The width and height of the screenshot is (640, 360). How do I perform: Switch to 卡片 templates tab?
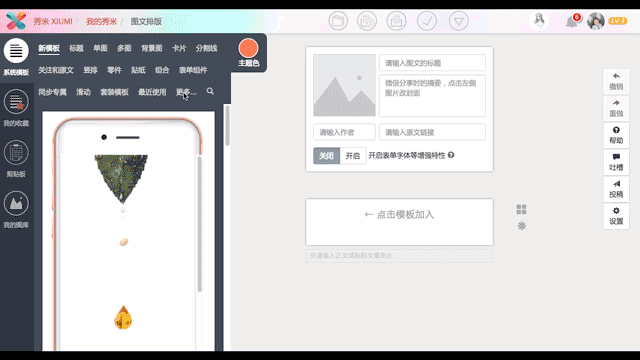[x=179, y=49]
